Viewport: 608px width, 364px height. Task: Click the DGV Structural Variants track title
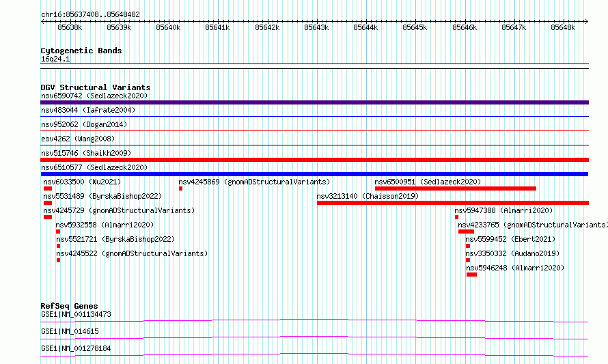96,87
